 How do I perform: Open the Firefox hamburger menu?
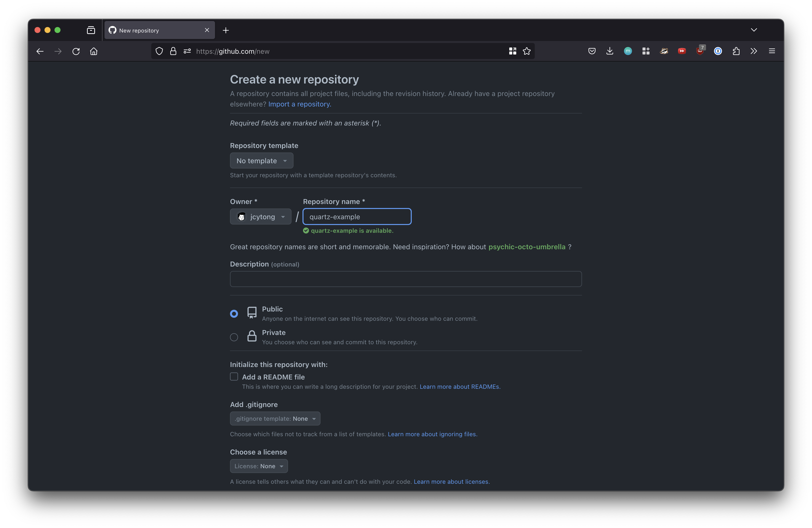772,51
